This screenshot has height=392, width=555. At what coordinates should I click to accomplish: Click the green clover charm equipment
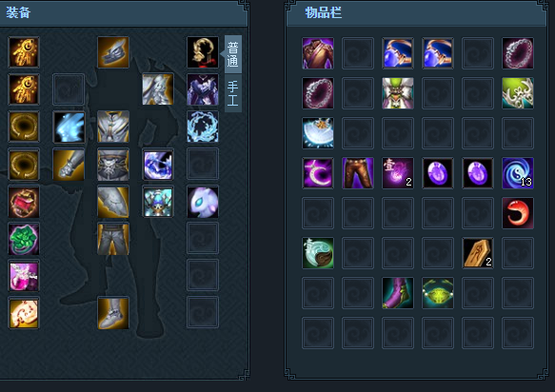pyautogui.click(x=24, y=239)
